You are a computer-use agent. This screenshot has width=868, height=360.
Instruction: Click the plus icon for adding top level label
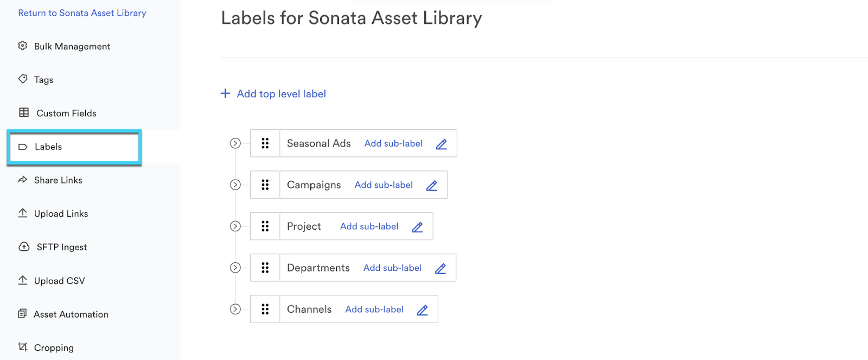point(226,93)
